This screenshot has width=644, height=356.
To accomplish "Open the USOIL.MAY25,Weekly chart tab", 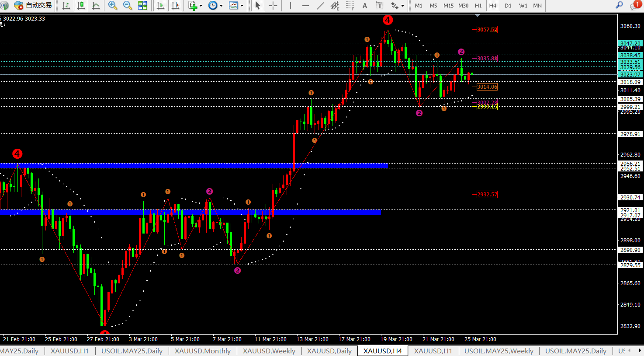I will pos(499,351).
